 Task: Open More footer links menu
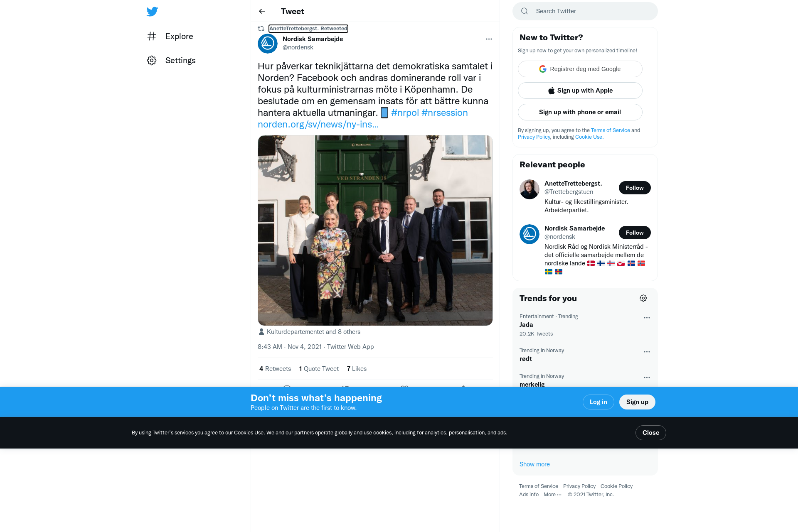pos(552,495)
